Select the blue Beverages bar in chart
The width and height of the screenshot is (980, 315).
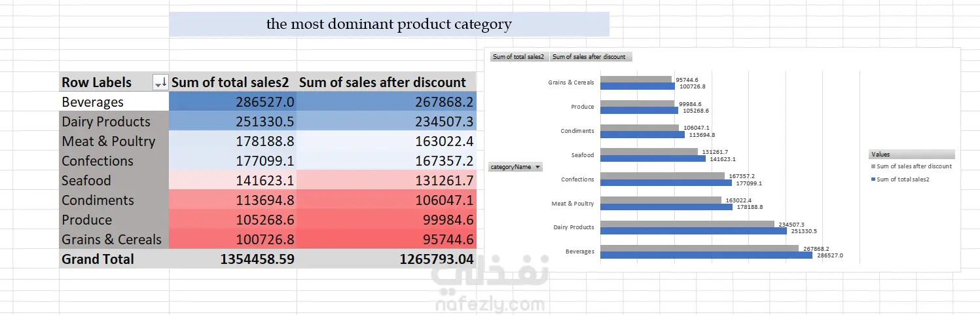(706, 255)
